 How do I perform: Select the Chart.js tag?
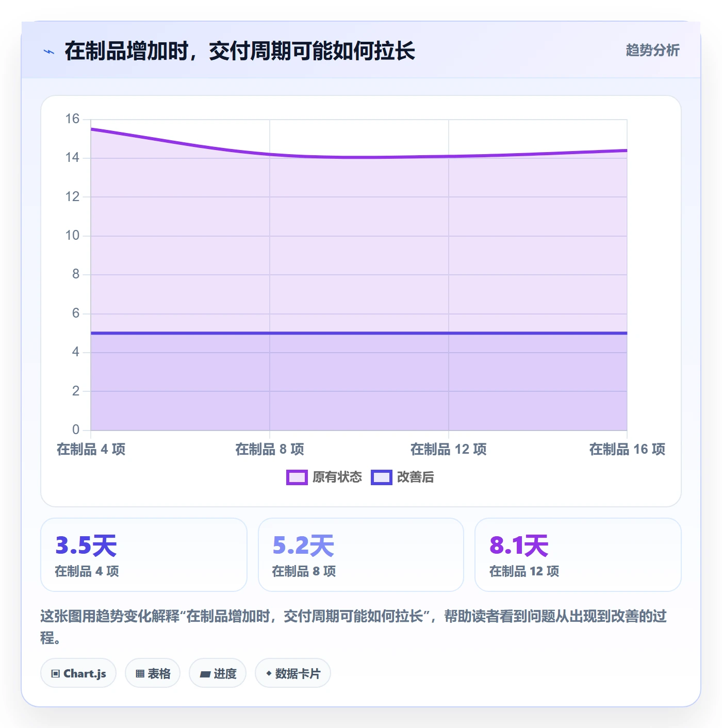78,673
